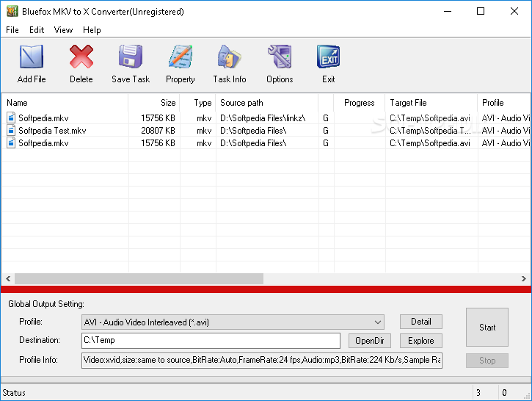The width and height of the screenshot is (532, 401).
Task: Click the app icon in title bar
Action: (12, 11)
